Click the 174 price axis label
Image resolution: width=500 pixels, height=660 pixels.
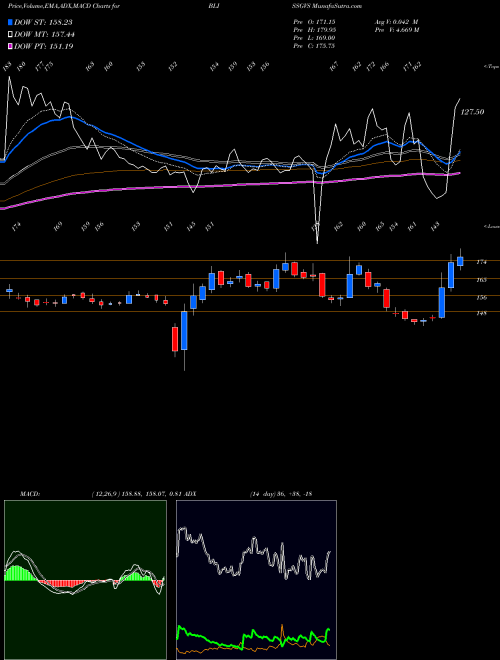(x=481, y=262)
